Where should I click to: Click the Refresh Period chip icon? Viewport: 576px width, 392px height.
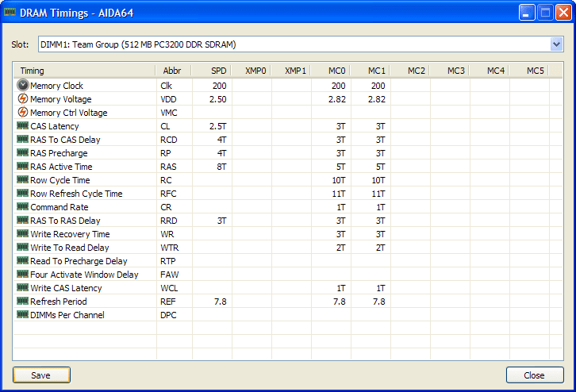click(22, 302)
